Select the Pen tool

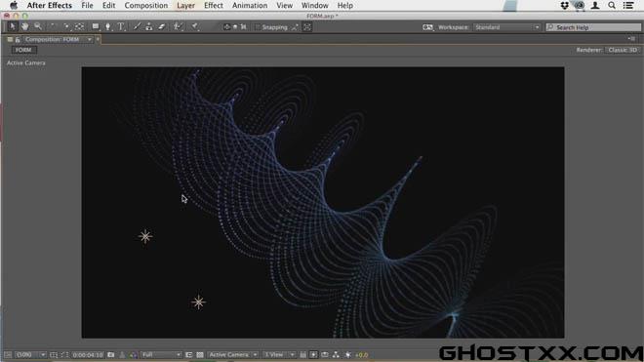(108, 26)
